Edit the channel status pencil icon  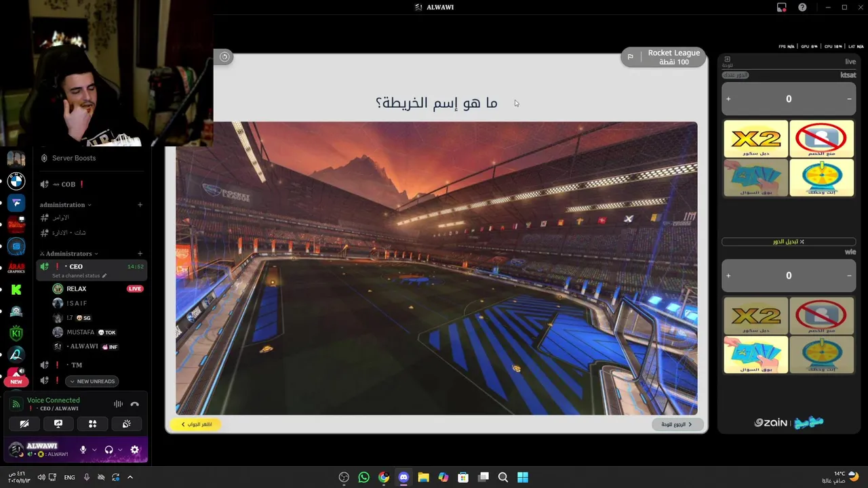coord(104,276)
